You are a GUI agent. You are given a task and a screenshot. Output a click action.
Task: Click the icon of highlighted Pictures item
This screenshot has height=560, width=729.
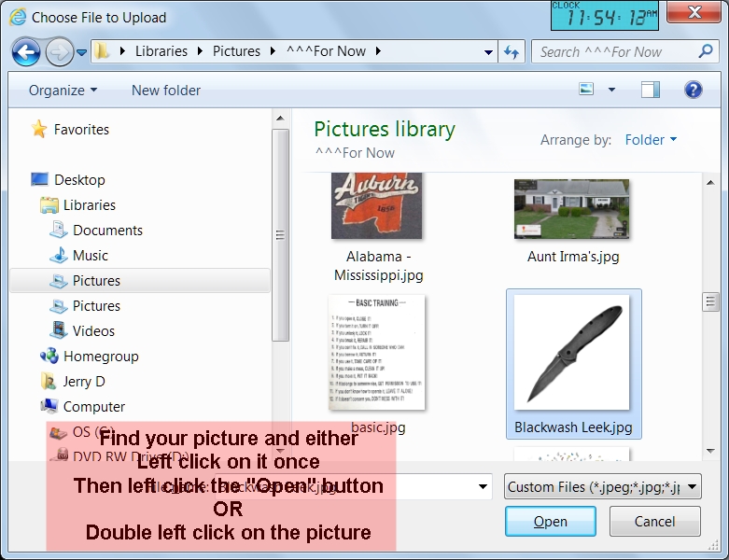pos(59,281)
